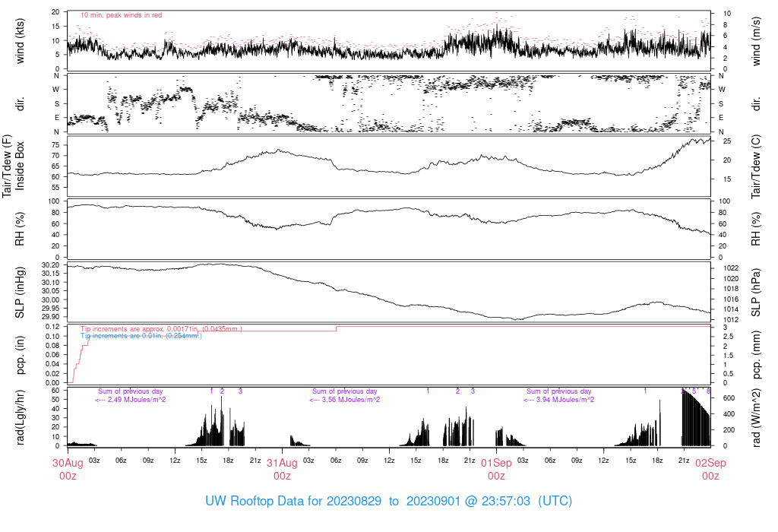Click the '30.05' tick on SLP axis

pos(51,291)
